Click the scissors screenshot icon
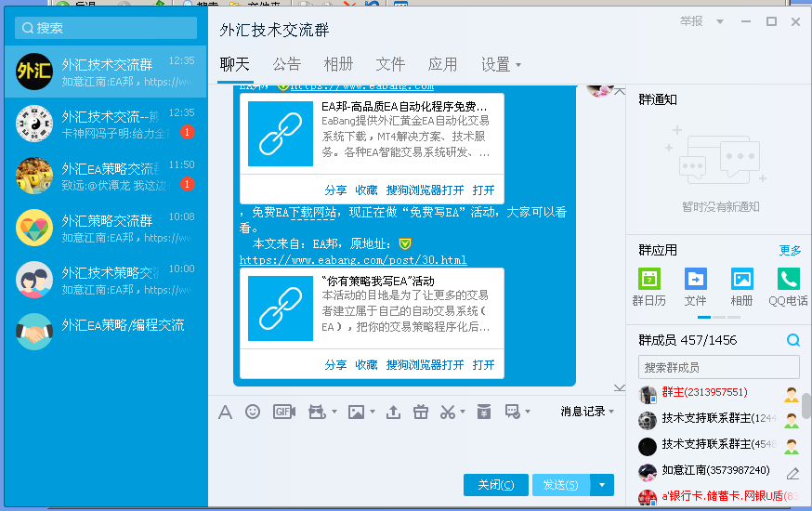Viewport: 812px width, 511px height. [448, 413]
